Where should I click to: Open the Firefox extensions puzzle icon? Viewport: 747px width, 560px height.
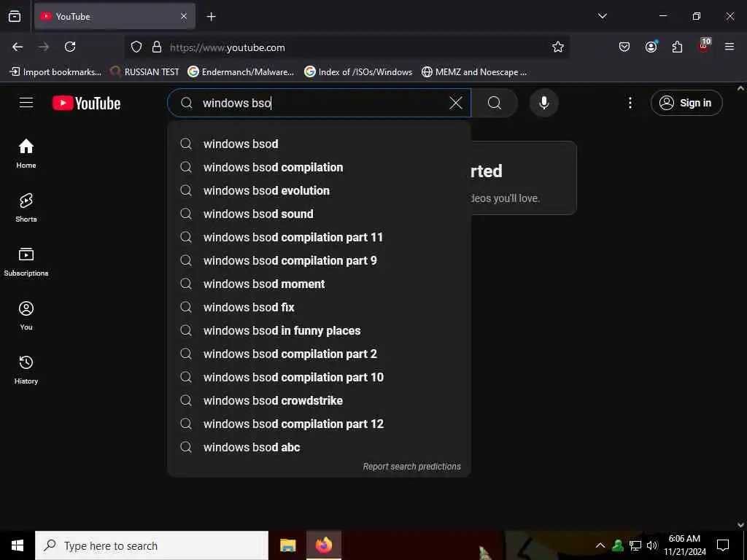(x=677, y=47)
